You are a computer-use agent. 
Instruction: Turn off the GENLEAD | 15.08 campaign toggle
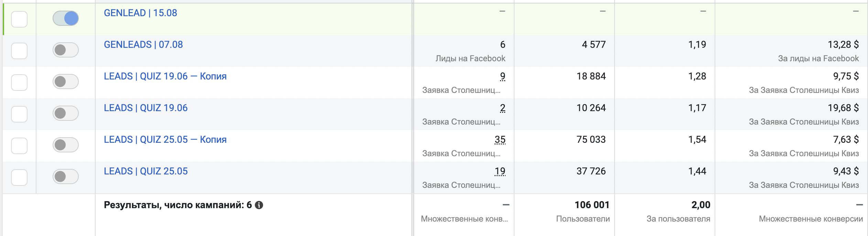[x=65, y=18]
